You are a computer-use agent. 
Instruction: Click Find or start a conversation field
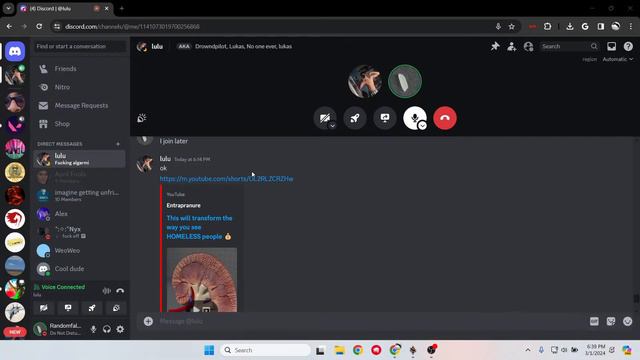click(79, 47)
